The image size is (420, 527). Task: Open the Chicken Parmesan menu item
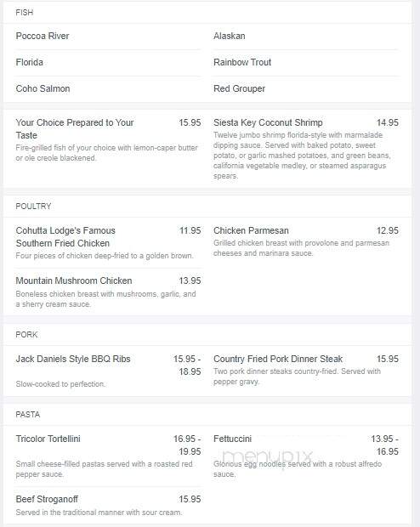[x=251, y=230]
